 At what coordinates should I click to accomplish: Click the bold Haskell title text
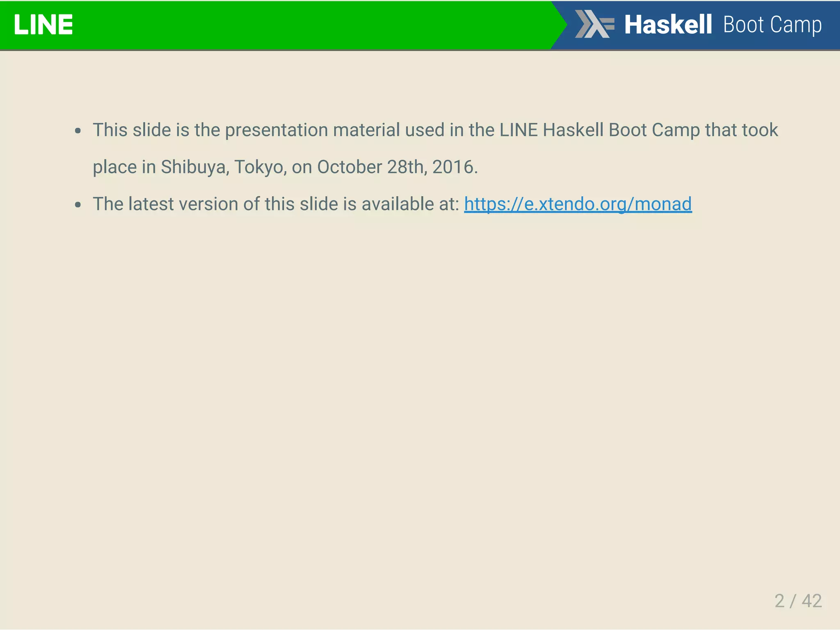tap(668, 25)
